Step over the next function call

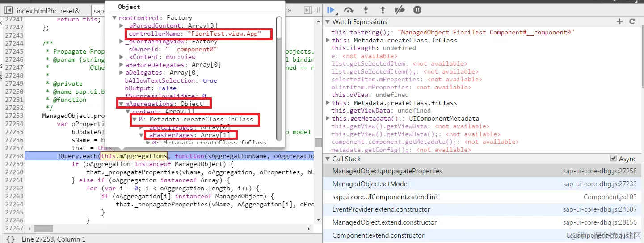[349, 10]
